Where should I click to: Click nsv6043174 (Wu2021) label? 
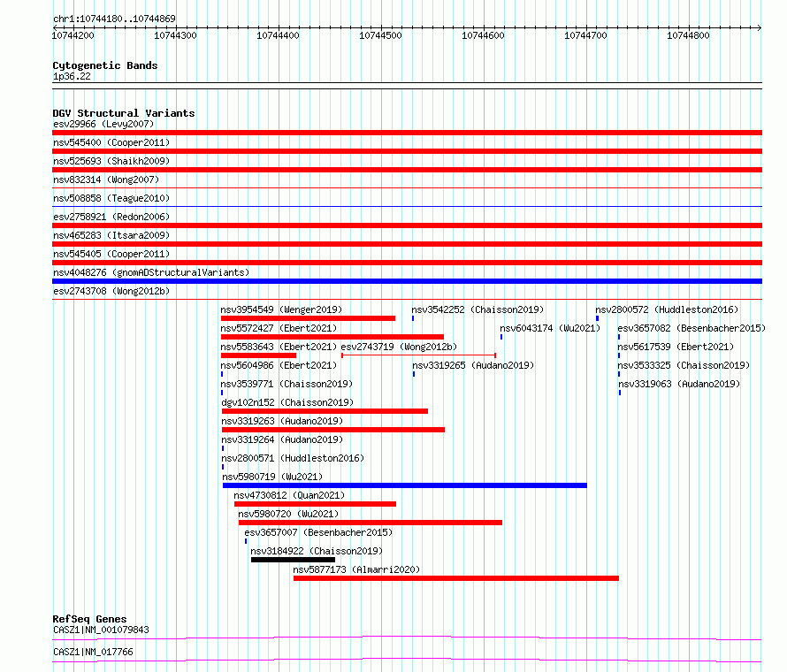(550, 328)
